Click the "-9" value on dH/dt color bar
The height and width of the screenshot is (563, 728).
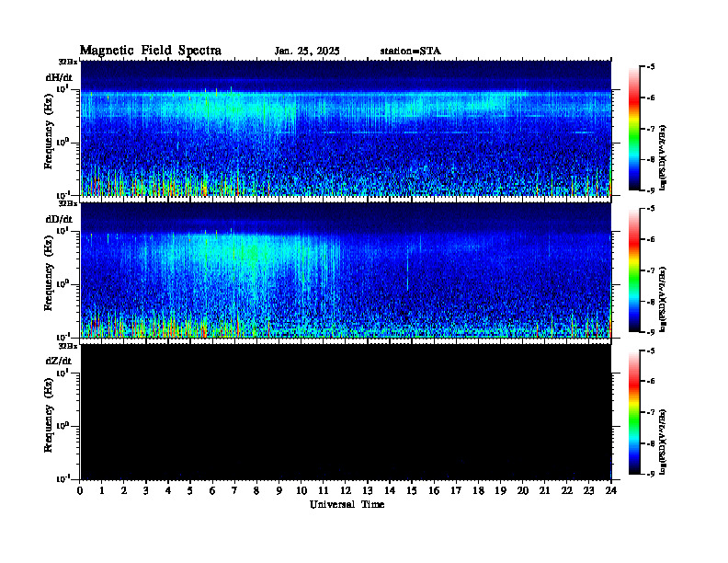(x=651, y=190)
